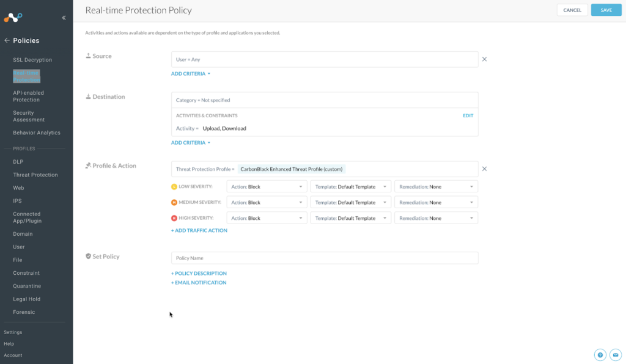The height and width of the screenshot is (364, 626).
Task: Open Legal Hold profiles
Action: tap(27, 299)
